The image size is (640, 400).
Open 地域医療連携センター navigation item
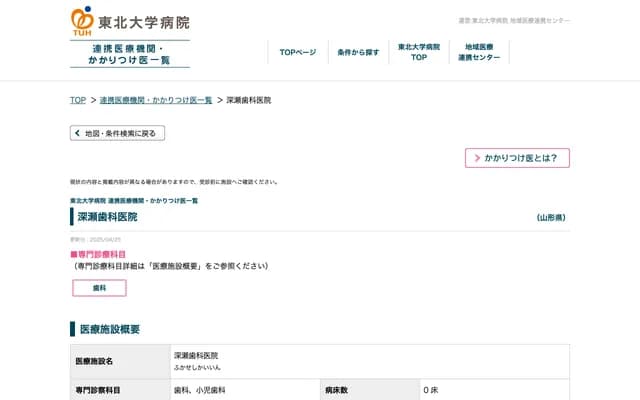click(x=479, y=52)
